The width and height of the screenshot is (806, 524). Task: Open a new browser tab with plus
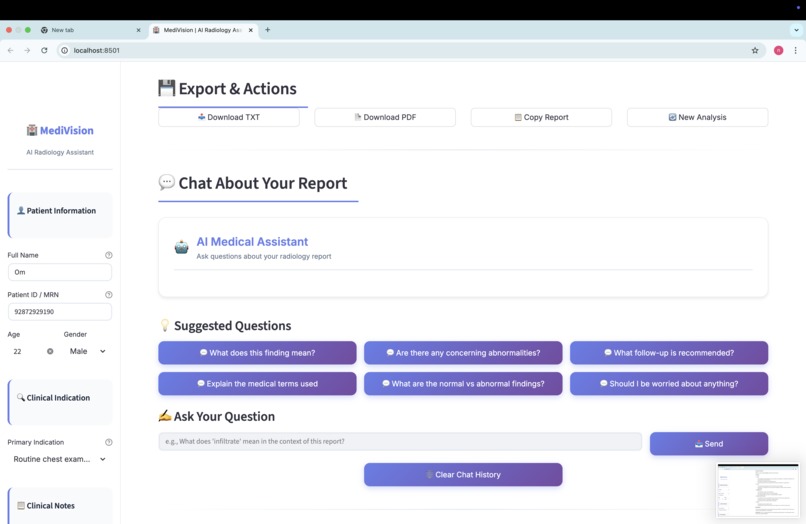267,30
